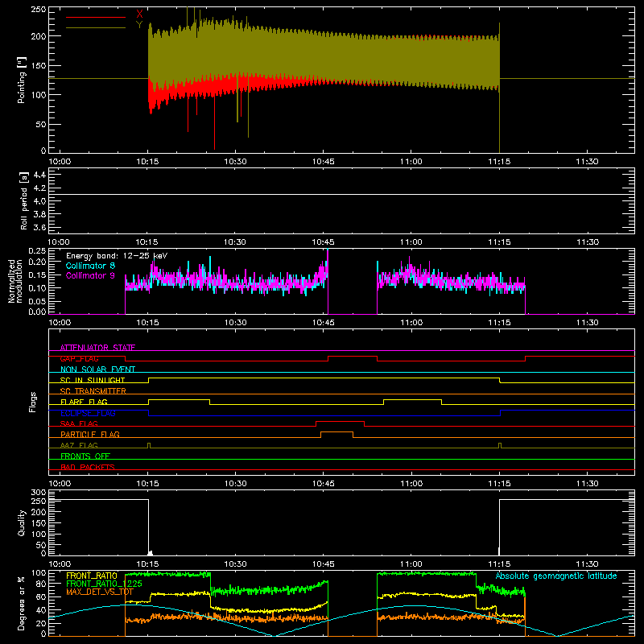This screenshot has width=644, height=644.
Task: Click the 0.25 tick on modulation axis
Action: point(37,251)
